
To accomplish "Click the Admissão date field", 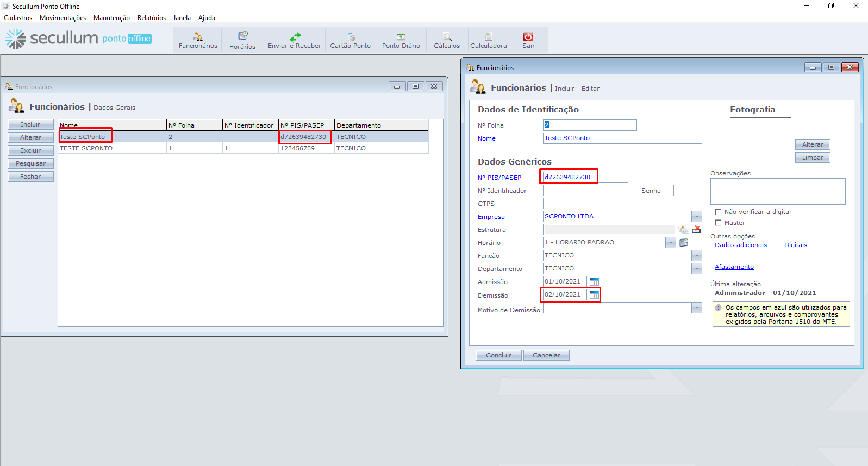I will (565, 281).
